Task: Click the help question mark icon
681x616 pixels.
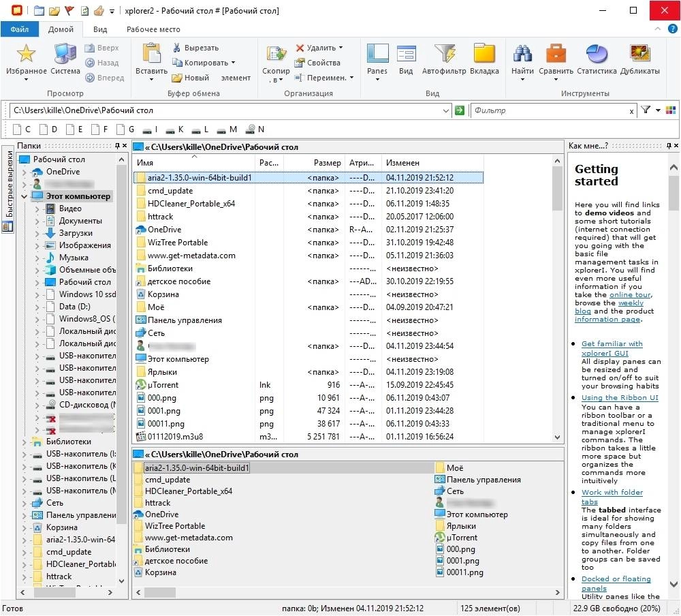Action: click(672, 29)
